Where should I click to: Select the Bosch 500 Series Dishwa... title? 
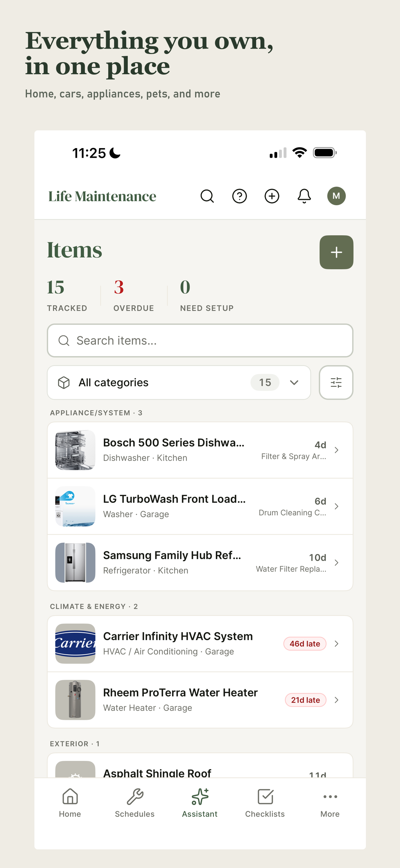tap(174, 443)
